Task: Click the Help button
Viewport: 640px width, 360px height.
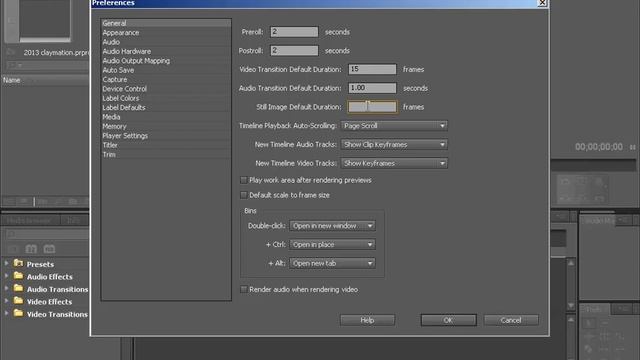Action: [367, 320]
